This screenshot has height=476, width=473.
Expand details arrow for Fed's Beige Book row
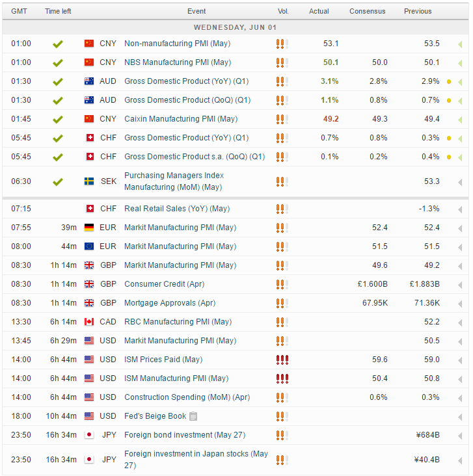460,417
